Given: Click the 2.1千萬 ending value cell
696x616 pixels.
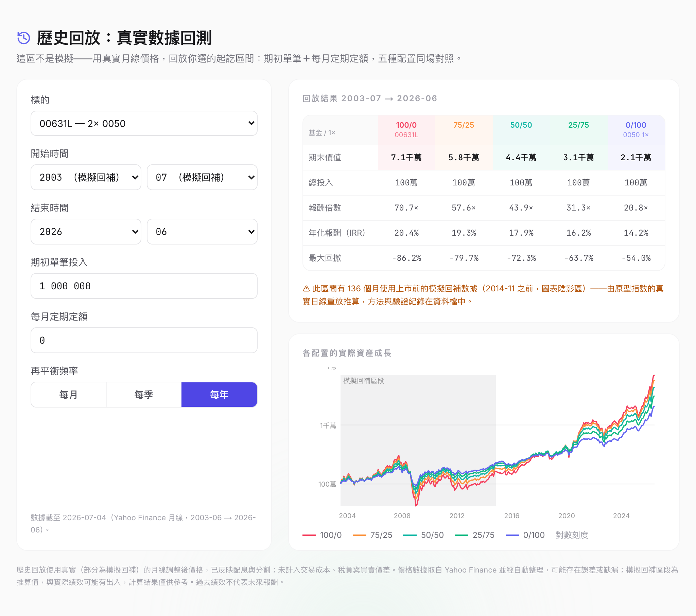Looking at the screenshot, I should point(636,158).
